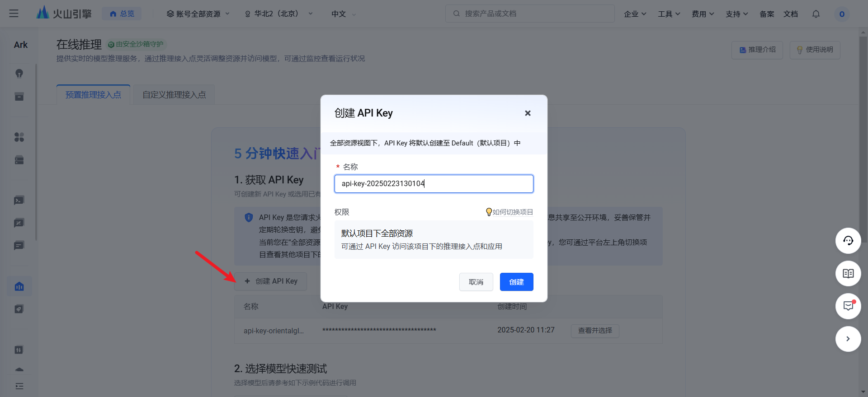Click the archive box icon in sidebar
This screenshot has height=397, width=868.
point(19,97)
